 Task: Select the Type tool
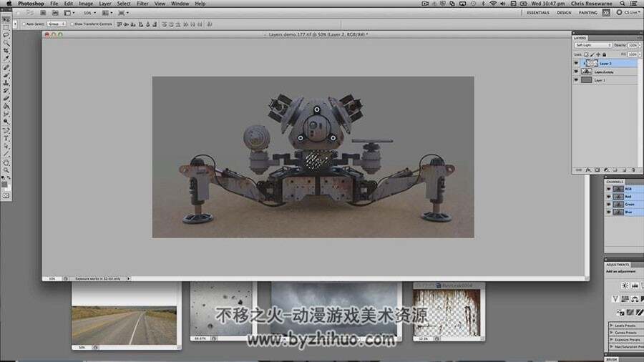coord(6,138)
